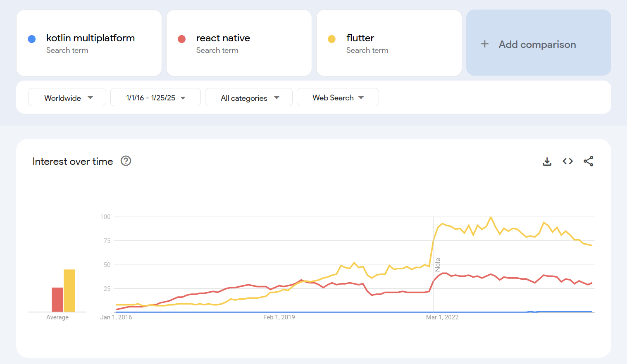Click the Jan 1, 2016 axis label
This screenshot has width=627, height=364.
116,317
